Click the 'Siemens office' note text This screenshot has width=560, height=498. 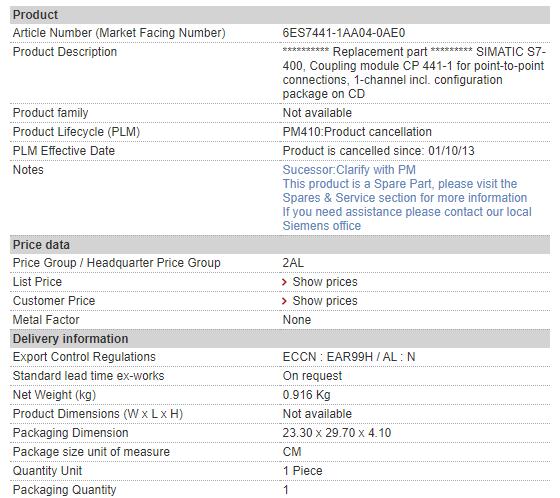(x=321, y=226)
